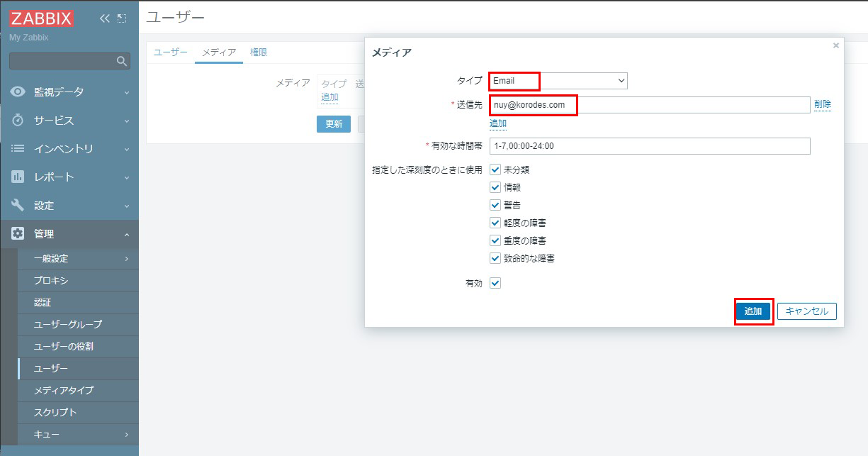This screenshot has width=868, height=456.
Task: Open ユーザーグループ in the sidebar
Action: coord(78,325)
